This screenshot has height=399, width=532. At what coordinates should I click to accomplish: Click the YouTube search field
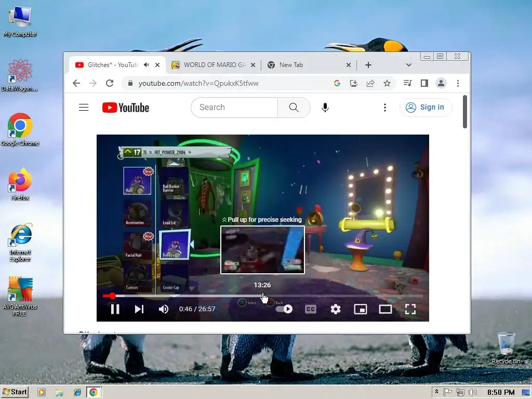tap(234, 108)
